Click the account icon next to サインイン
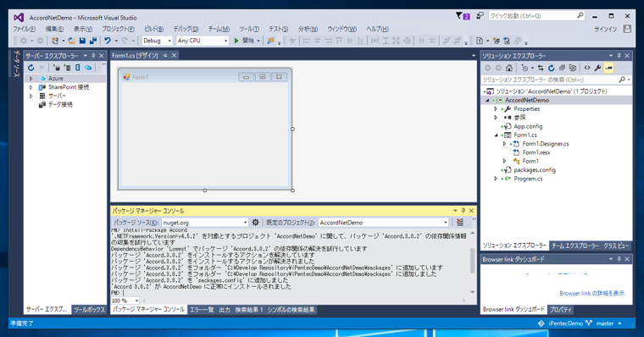 click(x=627, y=29)
